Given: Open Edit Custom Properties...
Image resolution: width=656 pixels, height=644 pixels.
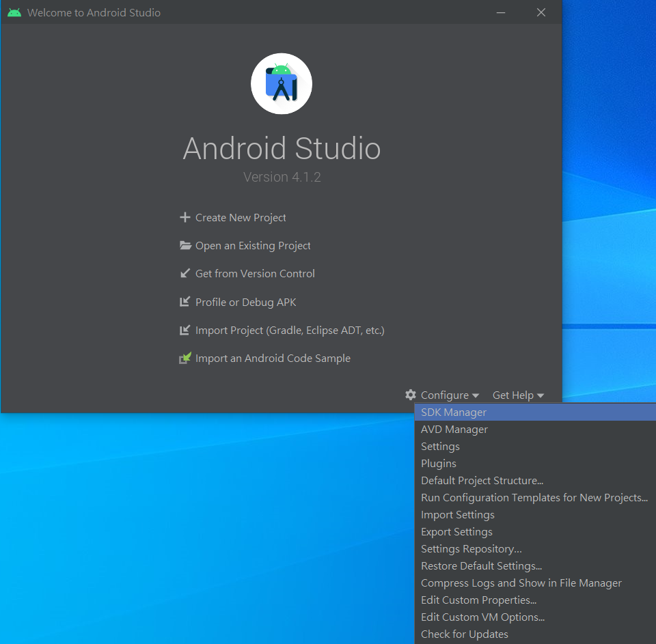Looking at the screenshot, I should [535, 600].
